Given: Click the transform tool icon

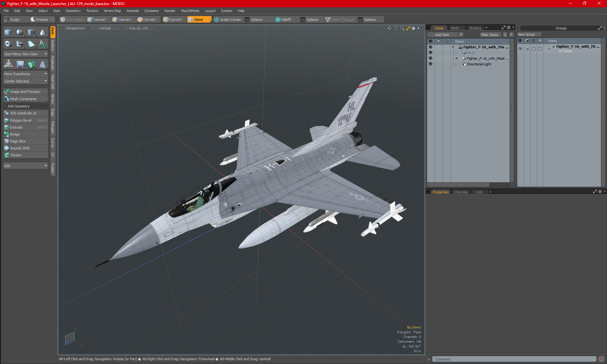Looking at the screenshot, I should (8, 64).
